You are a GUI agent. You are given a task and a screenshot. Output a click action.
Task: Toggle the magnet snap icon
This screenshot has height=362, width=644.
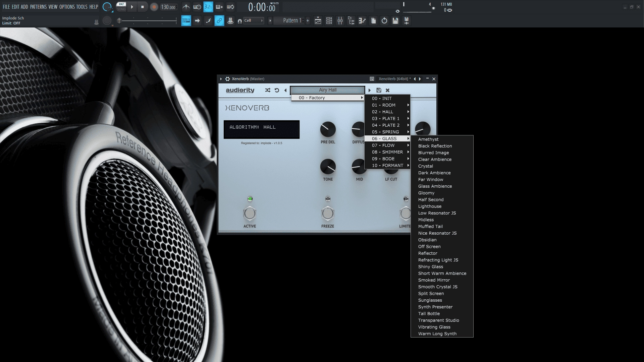[239, 21]
